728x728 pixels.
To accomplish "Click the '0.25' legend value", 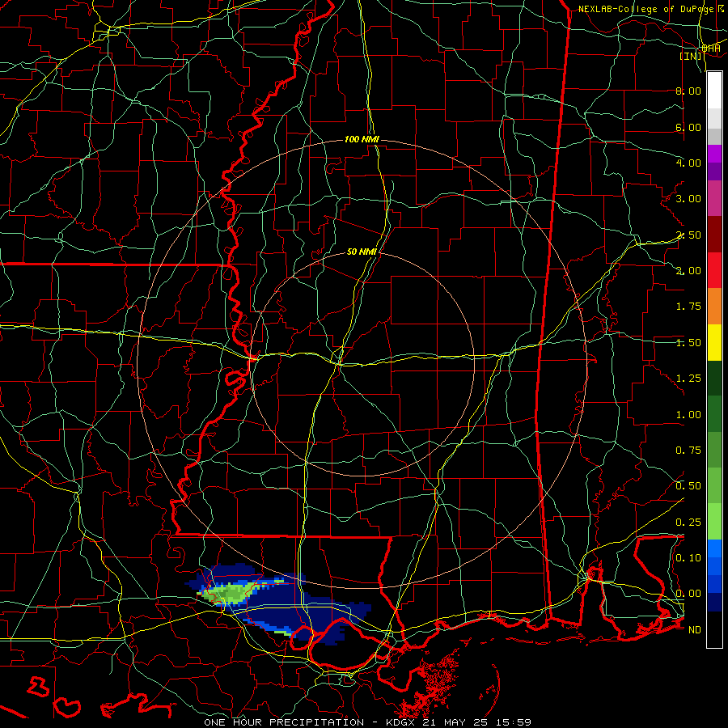I will [688, 523].
